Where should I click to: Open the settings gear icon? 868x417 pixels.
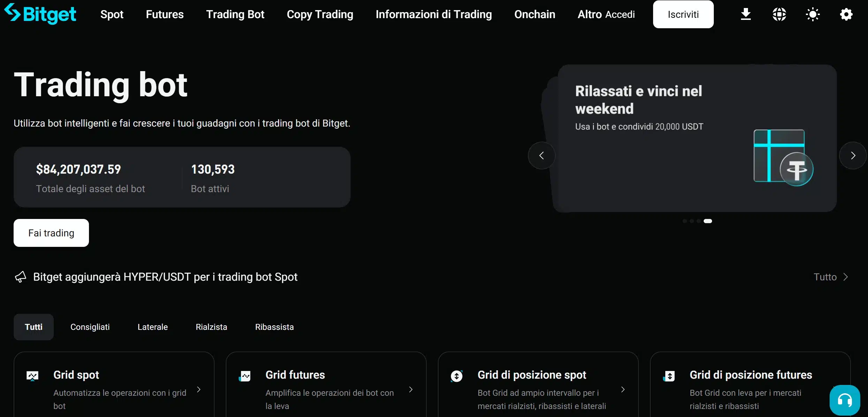click(846, 14)
